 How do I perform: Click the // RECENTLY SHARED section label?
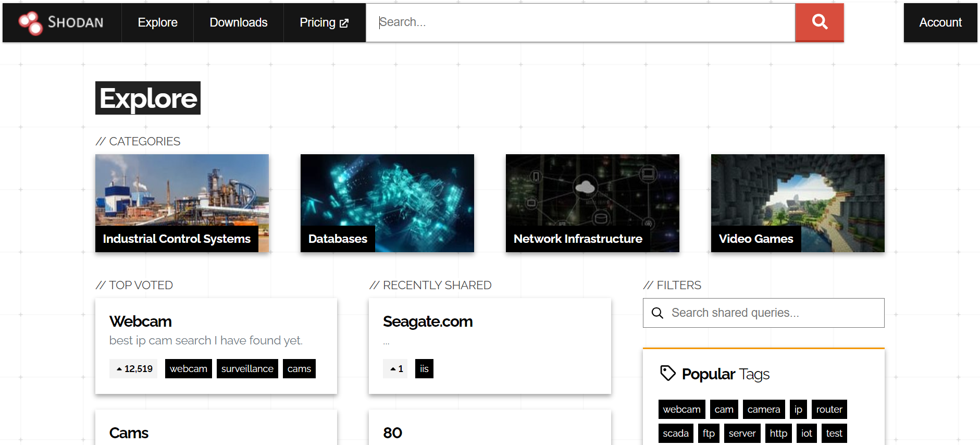click(x=430, y=285)
